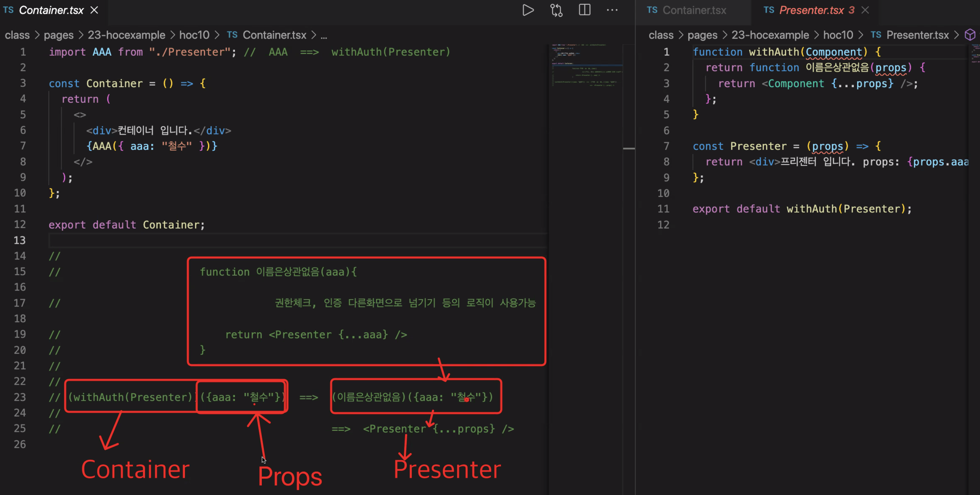This screenshot has height=495, width=980.
Task: Click the left editor vertical scrollbar marker
Action: point(629,148)
